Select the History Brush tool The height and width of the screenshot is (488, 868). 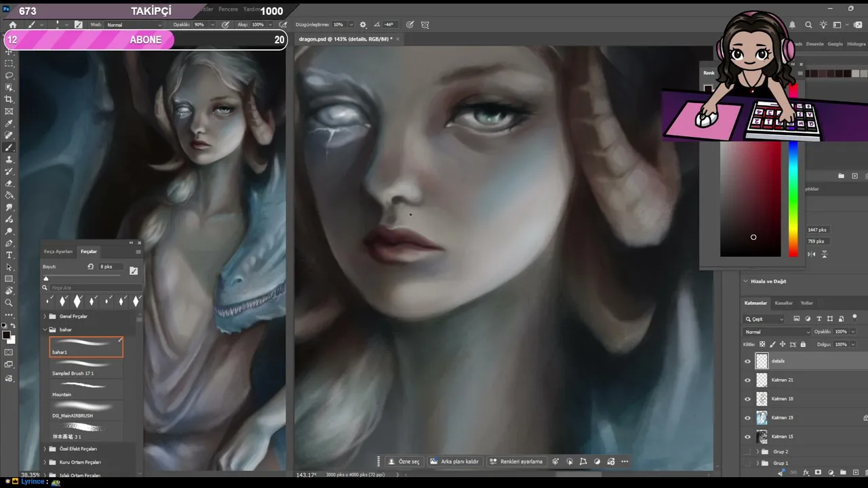click(x=9, y=171)
